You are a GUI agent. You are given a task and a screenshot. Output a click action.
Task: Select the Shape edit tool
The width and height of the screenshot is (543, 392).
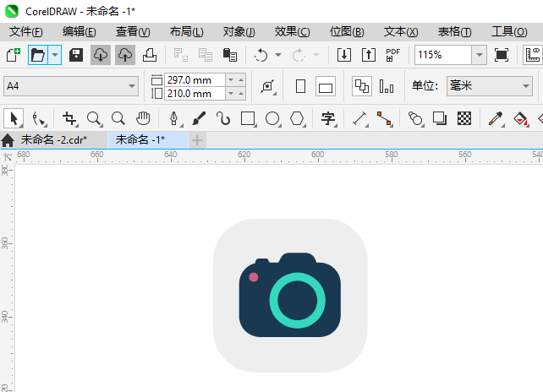(38, 118)
